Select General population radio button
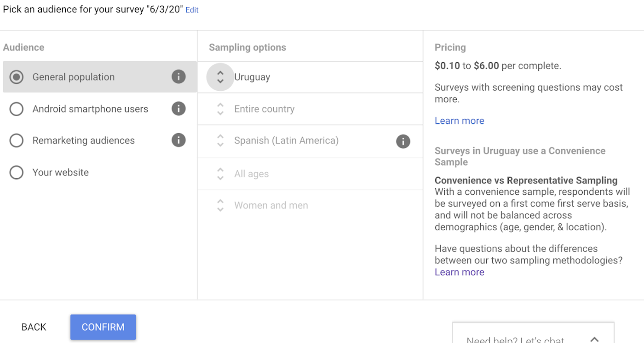This screenshot has height=343, width=644. click(x=17, y=77)
